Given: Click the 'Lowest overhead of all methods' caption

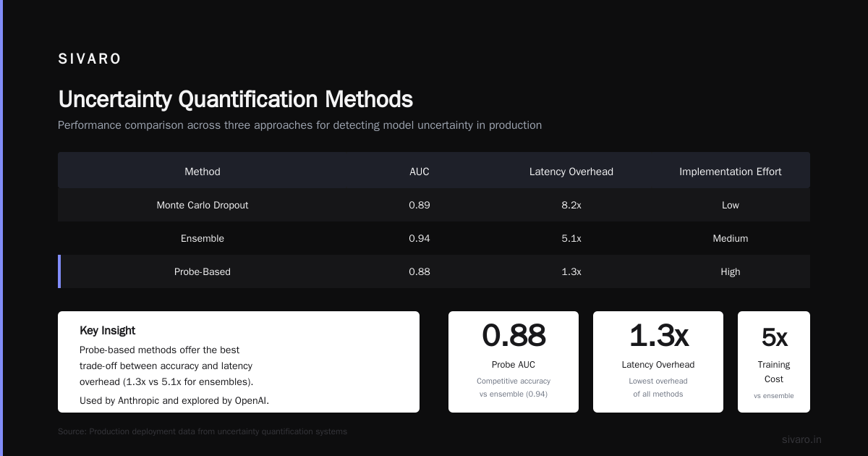Looking at the screenshot, I should [x=658, y=387].
